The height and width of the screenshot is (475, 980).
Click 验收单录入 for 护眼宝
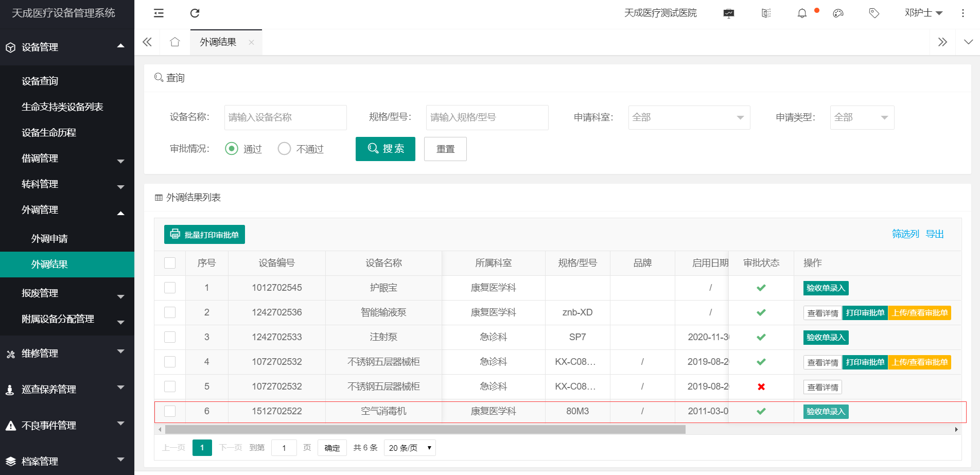coord(826,288)
